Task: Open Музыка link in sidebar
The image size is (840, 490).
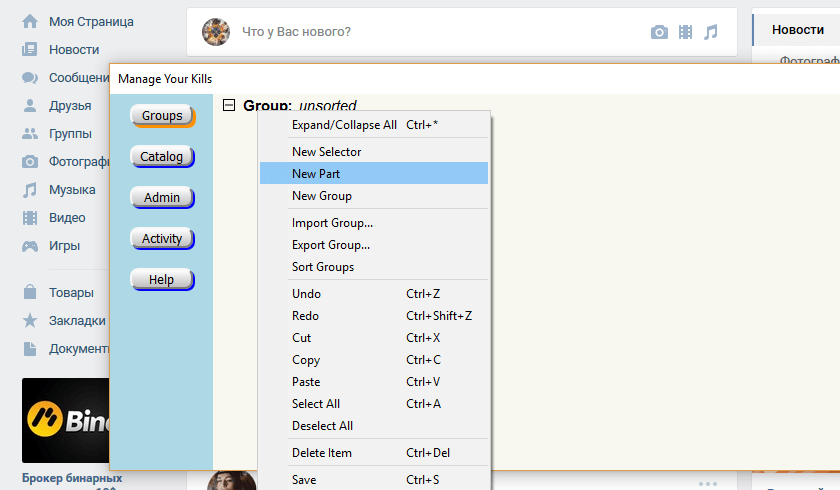Action: coord(72,190)
